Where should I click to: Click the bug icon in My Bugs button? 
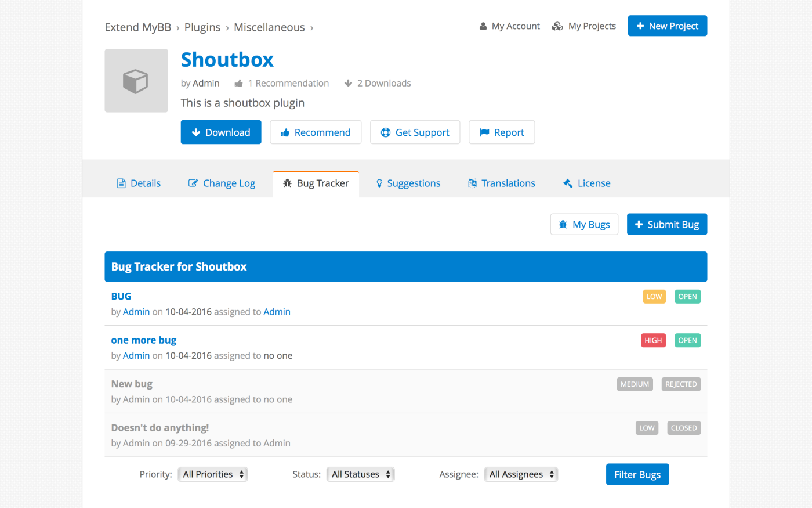[563, 225]
